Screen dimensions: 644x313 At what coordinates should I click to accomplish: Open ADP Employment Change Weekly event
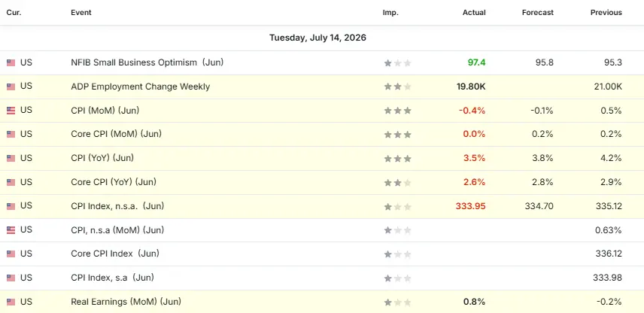click(140, 87)
